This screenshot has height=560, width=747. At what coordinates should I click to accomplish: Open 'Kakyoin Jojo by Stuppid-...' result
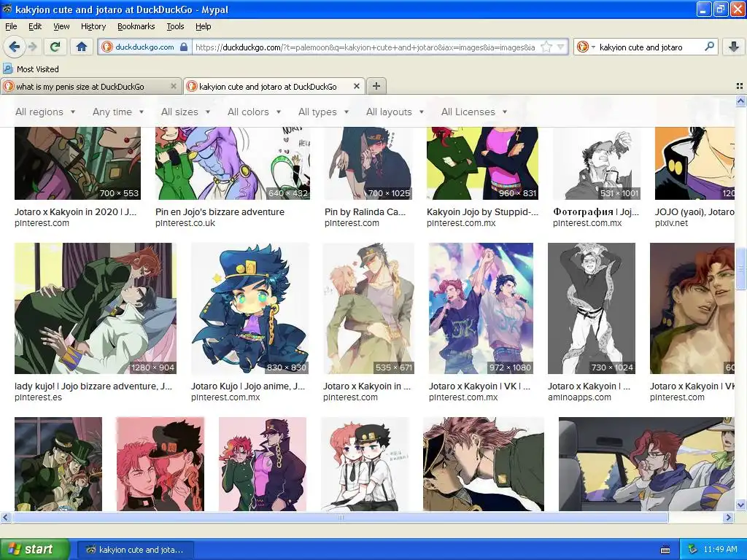tap(482, 212)
